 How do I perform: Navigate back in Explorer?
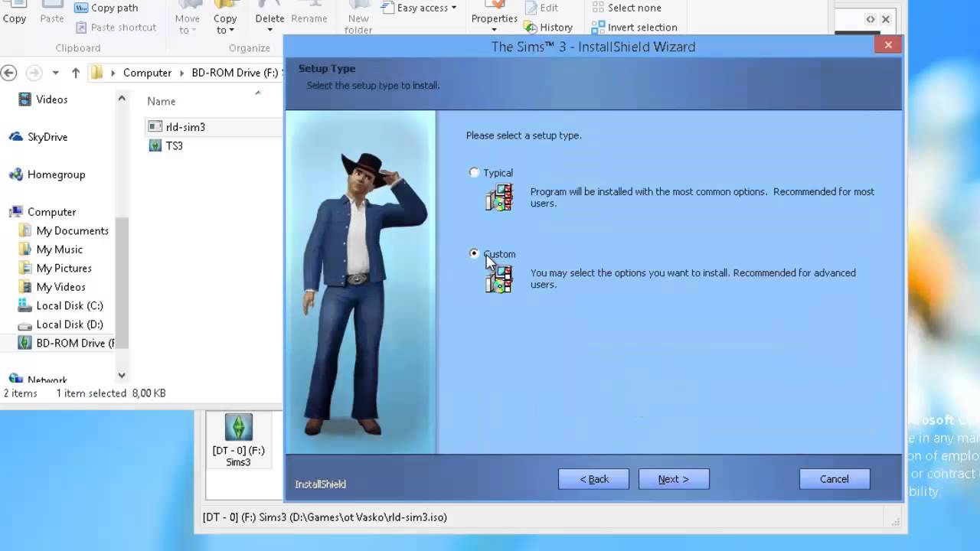tap(8, 73)
